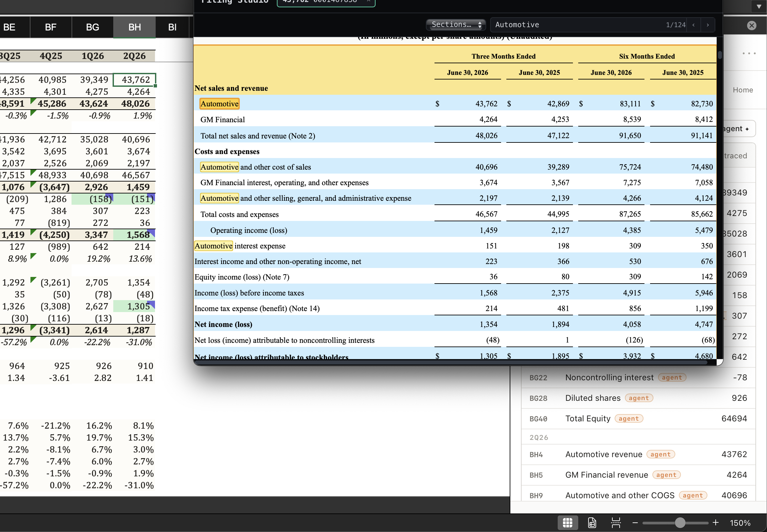Select the BG40 Total Equity row
Image resolution: width=767 pixels, height=532 pixels.
(638, 419)
